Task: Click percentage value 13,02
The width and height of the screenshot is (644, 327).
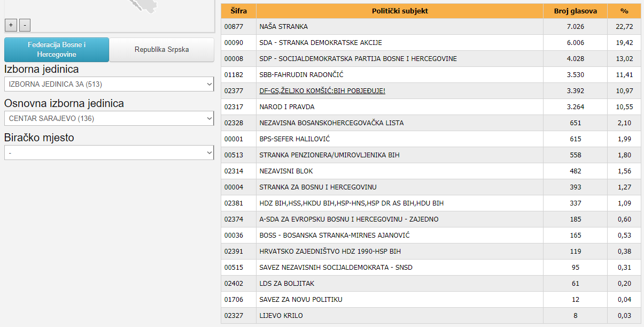Action: click(x=624, y=59)
